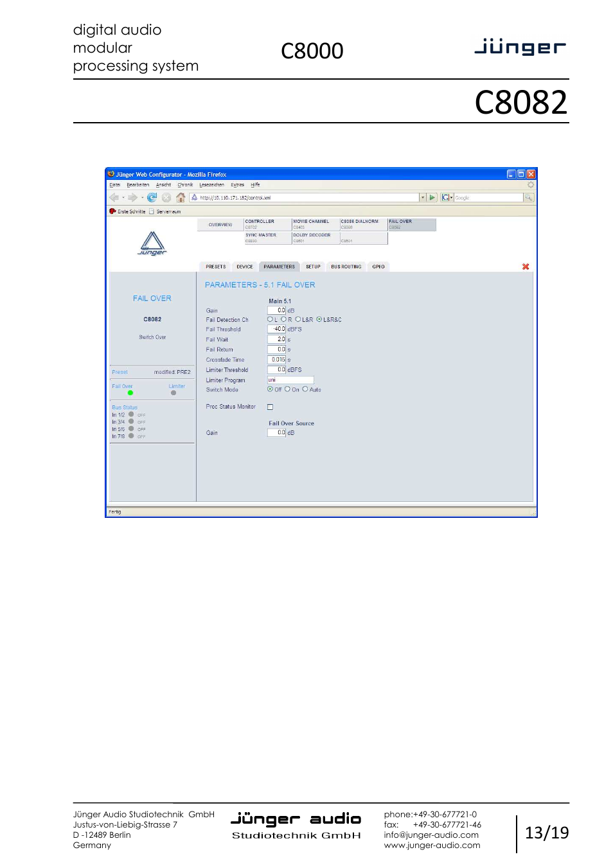Click the browser Forward arrow

coord(132,197)
